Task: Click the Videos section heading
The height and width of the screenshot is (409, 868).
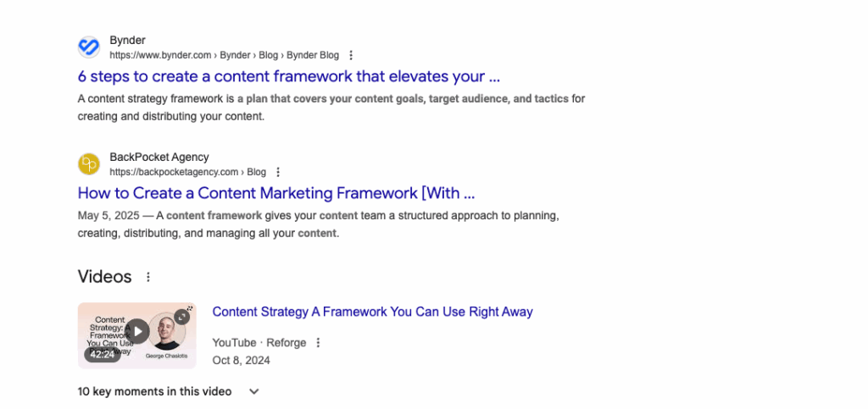Action: point(105,277)
